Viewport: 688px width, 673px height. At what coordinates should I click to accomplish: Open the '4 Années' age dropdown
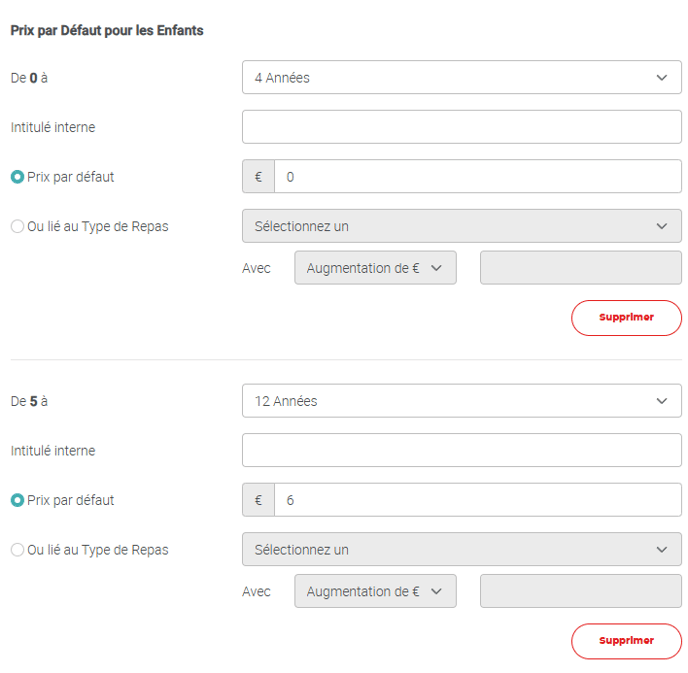pyautogui.click(x=461, y=77)
